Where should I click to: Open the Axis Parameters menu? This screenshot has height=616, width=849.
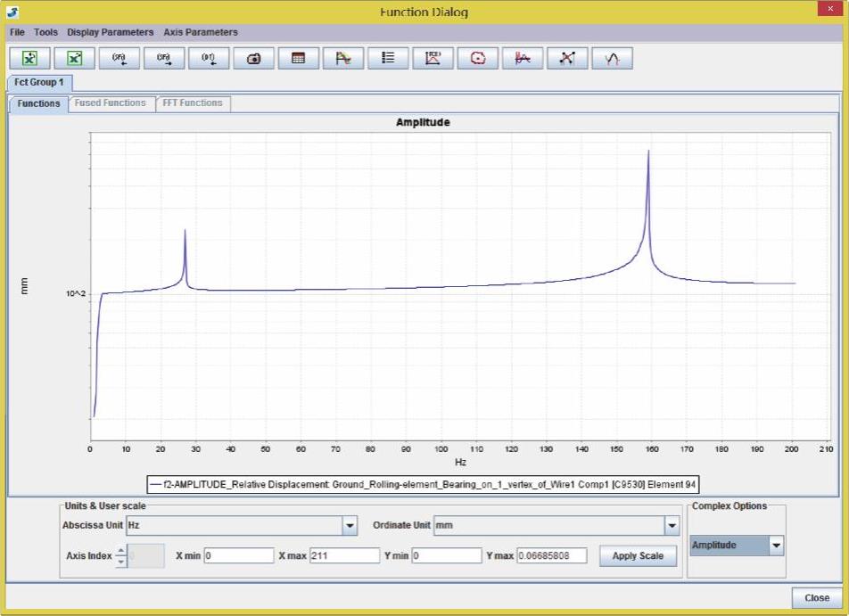201,32
